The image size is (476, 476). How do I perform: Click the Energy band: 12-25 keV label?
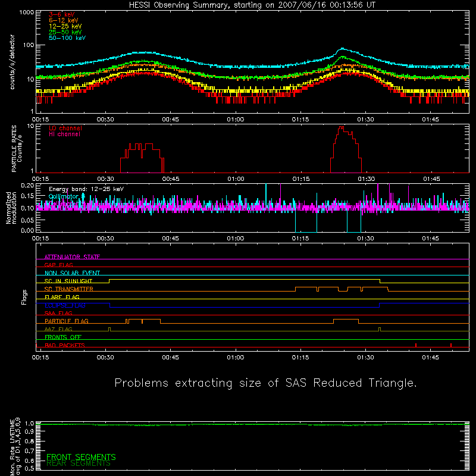click(x=86, y=189)
